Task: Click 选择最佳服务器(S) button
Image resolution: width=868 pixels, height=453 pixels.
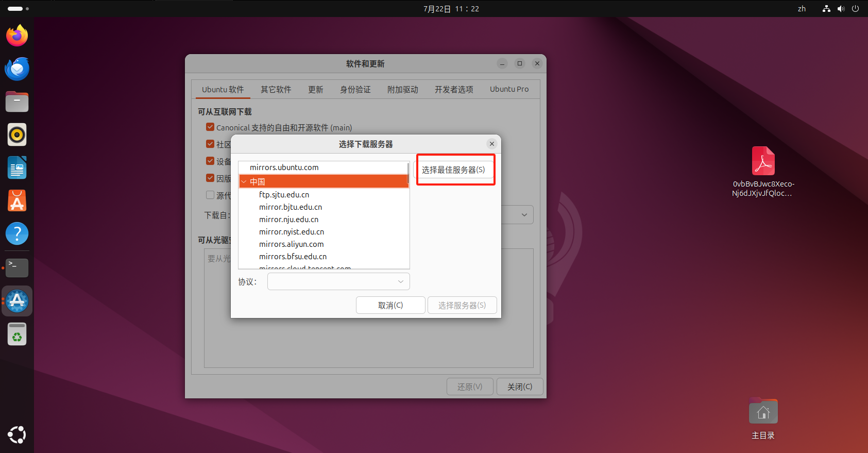Action: (x=453, y=170)
